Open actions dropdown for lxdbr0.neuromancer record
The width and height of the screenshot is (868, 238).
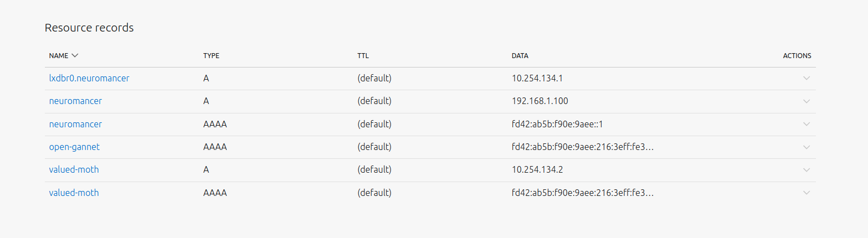(x=806, y=79)
